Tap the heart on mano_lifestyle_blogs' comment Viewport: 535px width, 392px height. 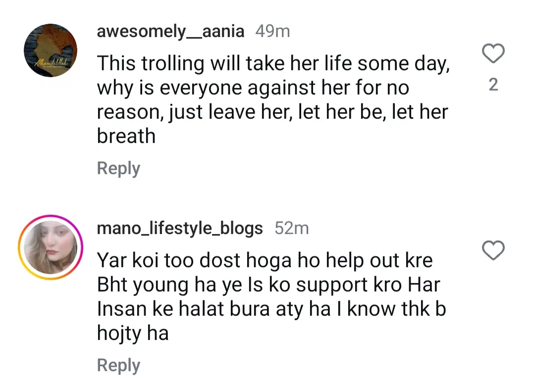tap(493, 251)
